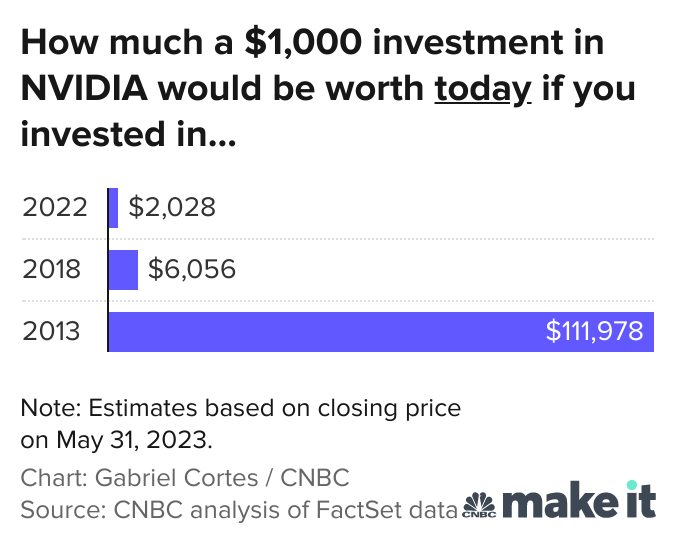
Task: Click the $2,028 value label
Action: point(172,208)
